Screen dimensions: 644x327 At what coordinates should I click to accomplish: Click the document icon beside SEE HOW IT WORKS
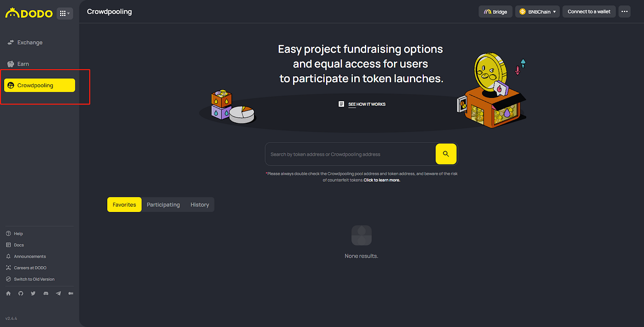(341, 104)
